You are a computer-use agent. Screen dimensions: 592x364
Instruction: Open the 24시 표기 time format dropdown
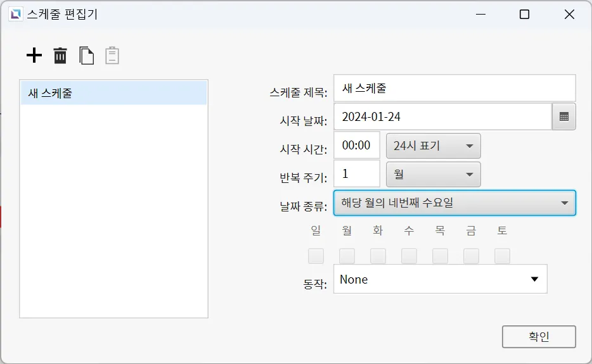point(433,146)
